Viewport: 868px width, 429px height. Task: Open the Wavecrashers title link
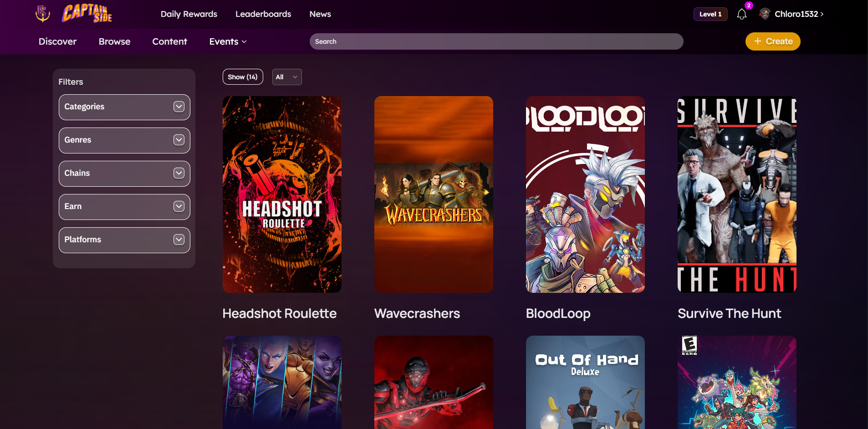click(x=417, y=313)
